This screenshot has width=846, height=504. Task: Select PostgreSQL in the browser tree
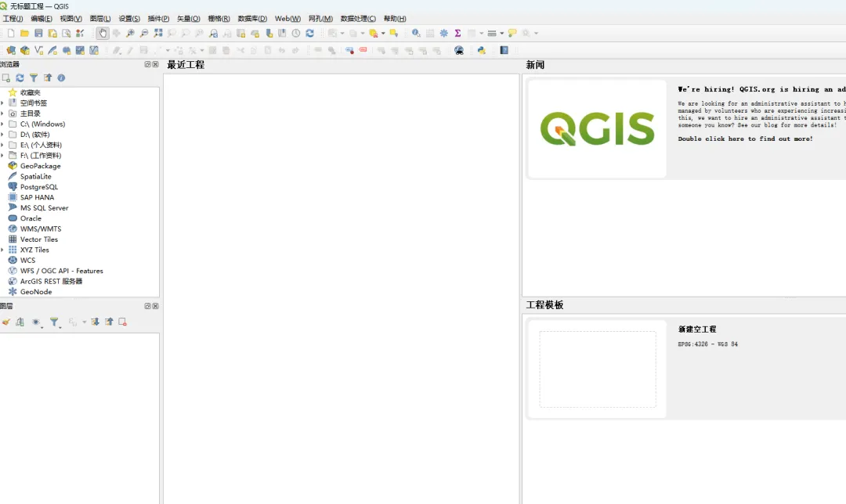click(x=39, y=187)
